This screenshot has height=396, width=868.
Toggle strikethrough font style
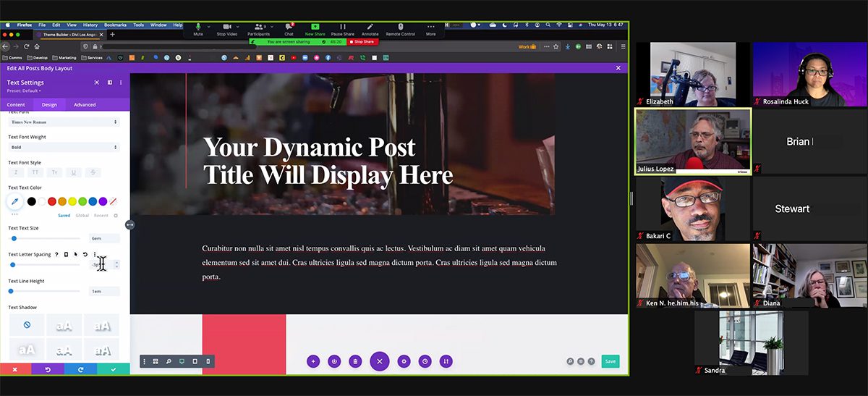click(x=93, y=172)
